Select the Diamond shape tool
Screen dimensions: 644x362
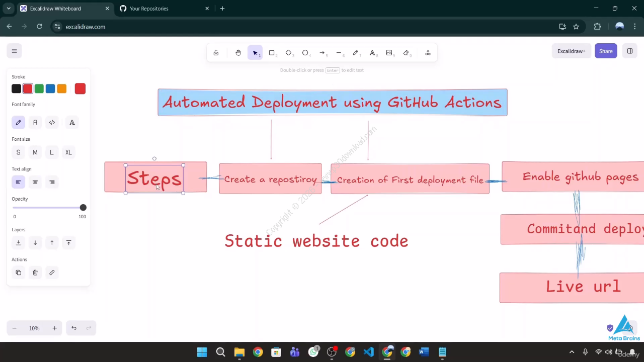pos(288,53)
